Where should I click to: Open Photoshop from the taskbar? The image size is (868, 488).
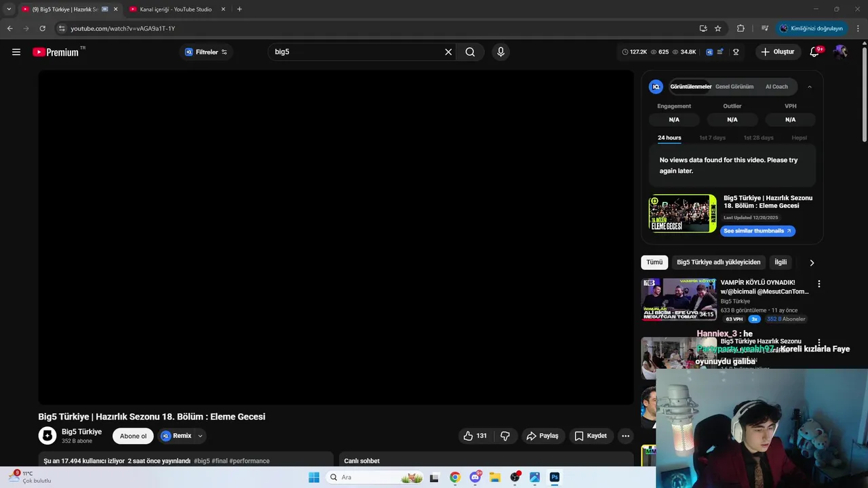pyautogui.click(x=554, y=477)
